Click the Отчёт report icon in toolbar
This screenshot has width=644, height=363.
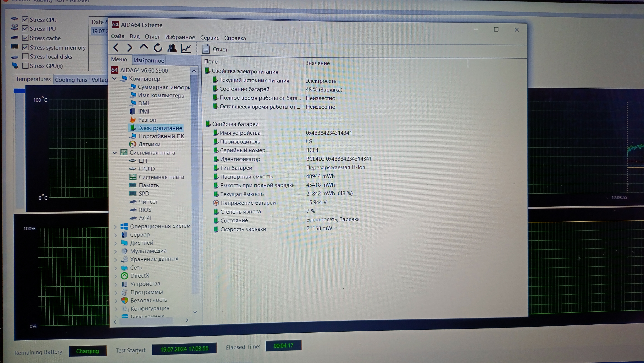tap(206, 49)
